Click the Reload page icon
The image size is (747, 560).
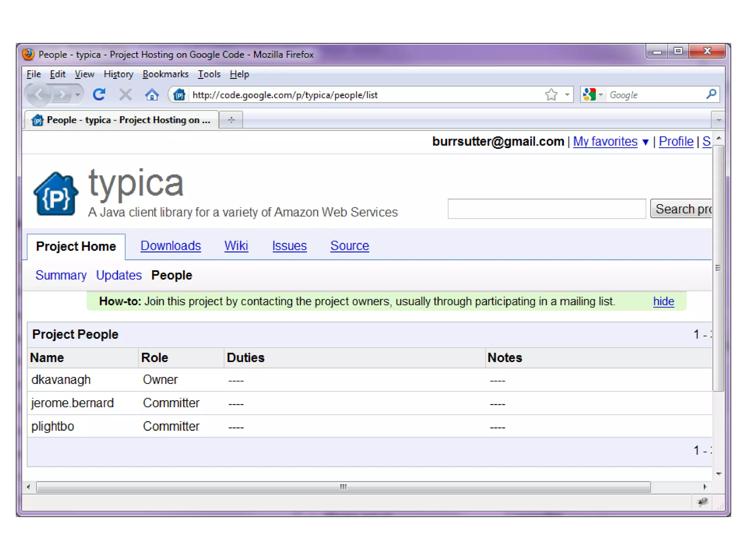pos(99,95)
